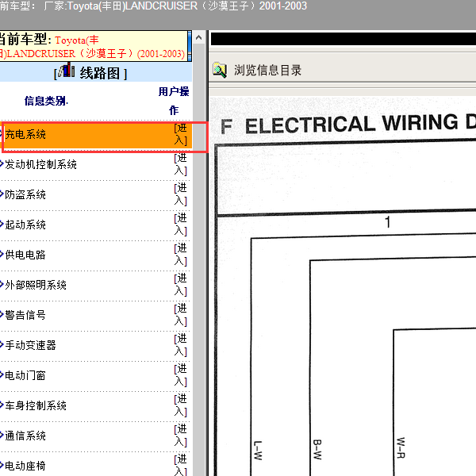Click 进入 for 警告信号

click(181, 315)
